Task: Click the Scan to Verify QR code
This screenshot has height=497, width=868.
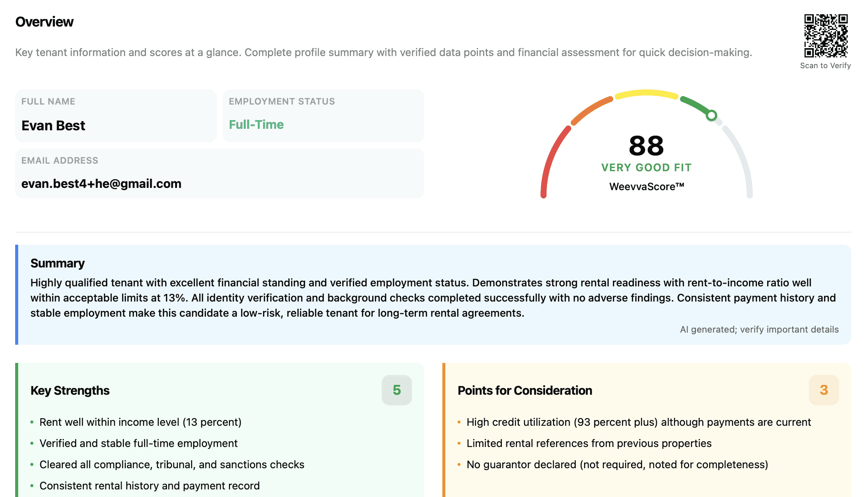Action: click(x=826, y=36)
